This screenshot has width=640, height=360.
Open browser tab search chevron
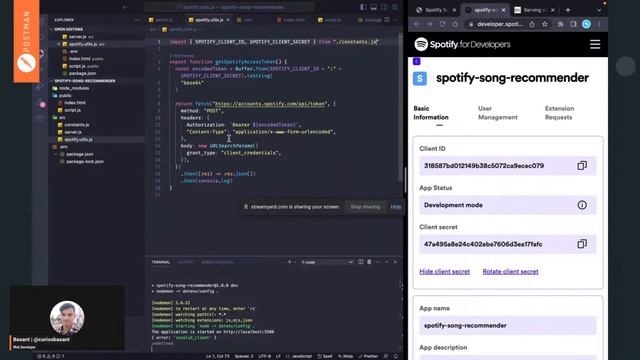599,10
